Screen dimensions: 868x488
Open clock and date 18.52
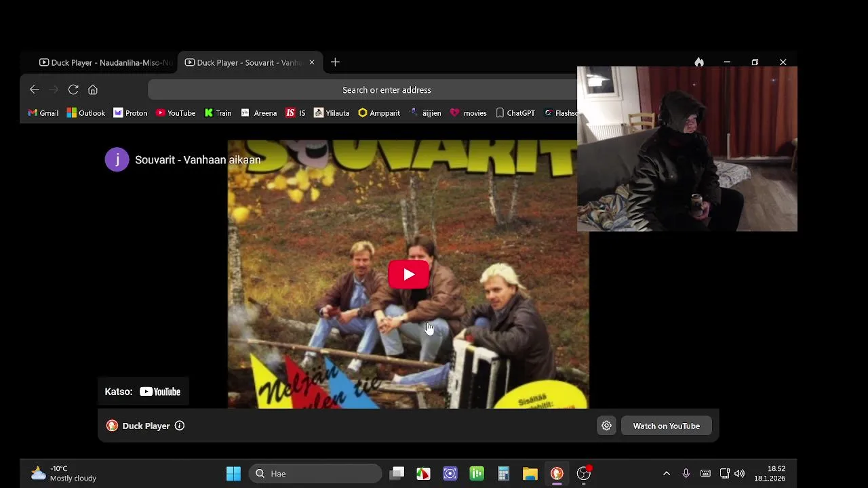click(770, 474)
